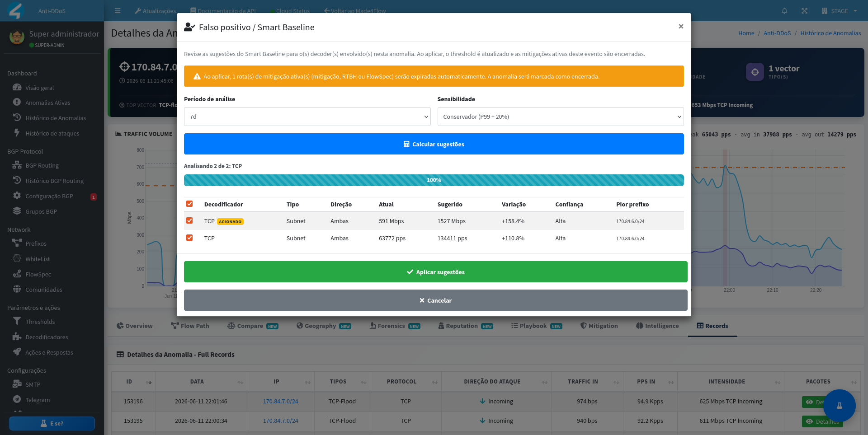Open Atualizações in the top navigation

pos(156,11)
